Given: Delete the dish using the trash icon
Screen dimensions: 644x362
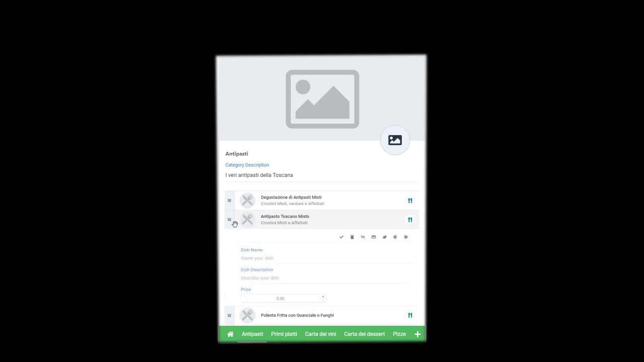Looking at the screenshot, I should click(x=352, y=237).
